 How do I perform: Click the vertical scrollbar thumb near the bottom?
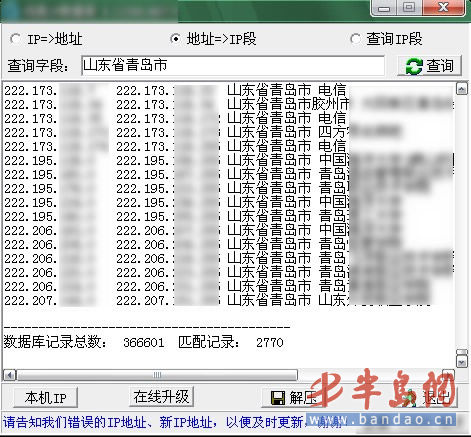(462, 353)
